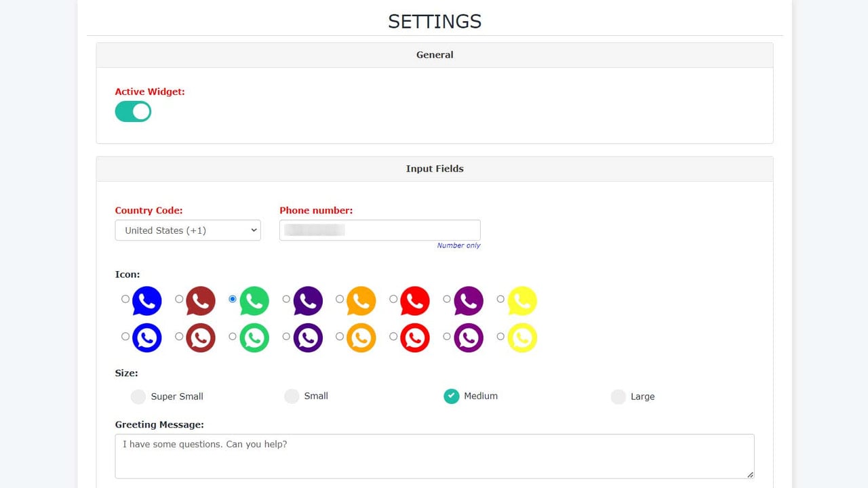The width and height of the screenshot is (868, 488).
Task: Choose the blue solid WhatsApp icon
Action: pos(147,301)
